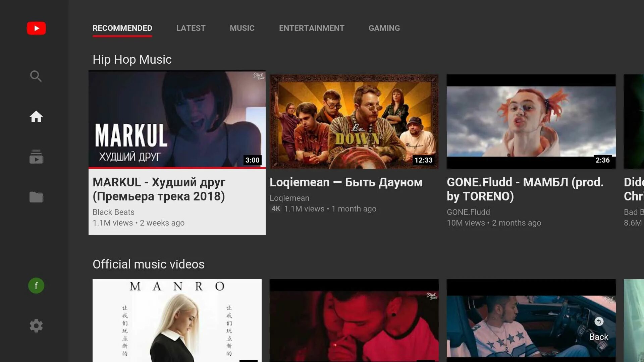Expand Official music videos section

tap(148, 264)
